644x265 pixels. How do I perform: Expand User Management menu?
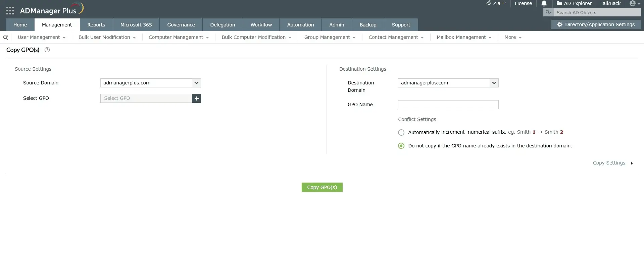(x=42, y=37)
